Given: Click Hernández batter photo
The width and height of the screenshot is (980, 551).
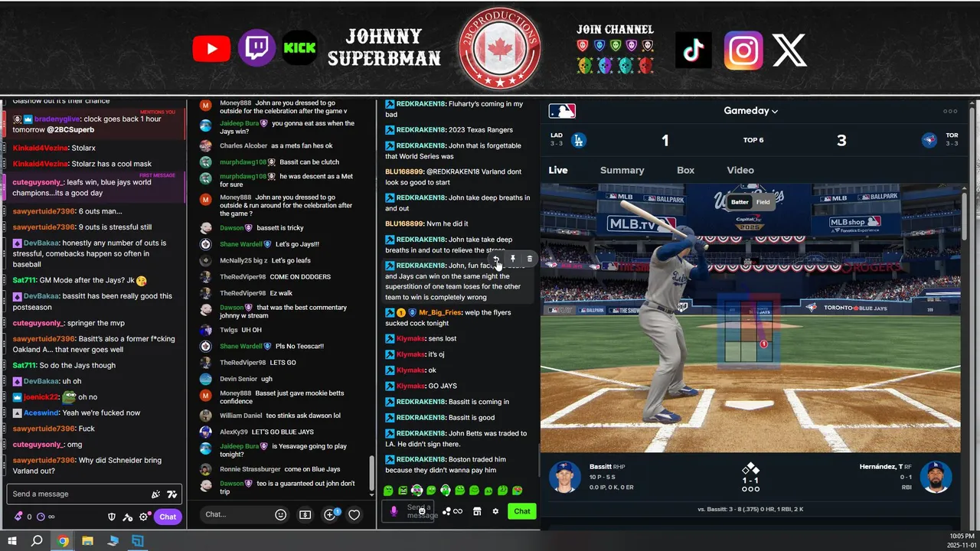Looking at the screenshot, I should pos(936,477).
